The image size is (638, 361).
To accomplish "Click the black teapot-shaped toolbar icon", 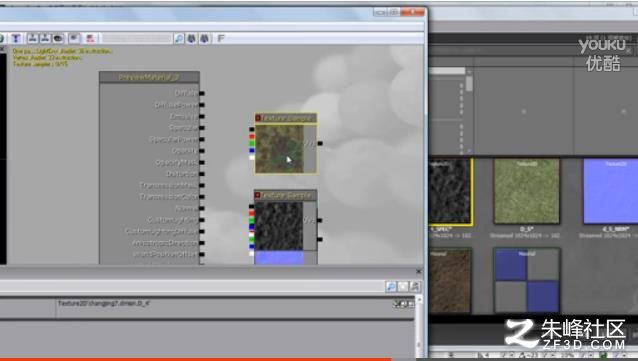I will click(x=59, y=38).
